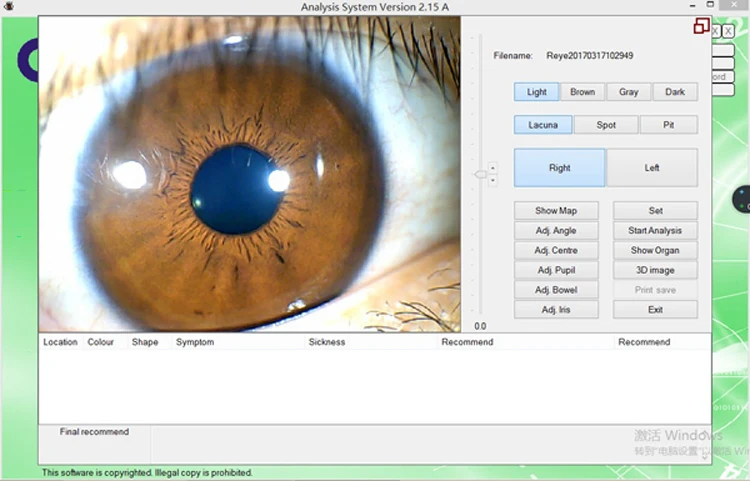Click the Adj. Pupil button
This screenshot has width=750, height=481.
(556, 270)
